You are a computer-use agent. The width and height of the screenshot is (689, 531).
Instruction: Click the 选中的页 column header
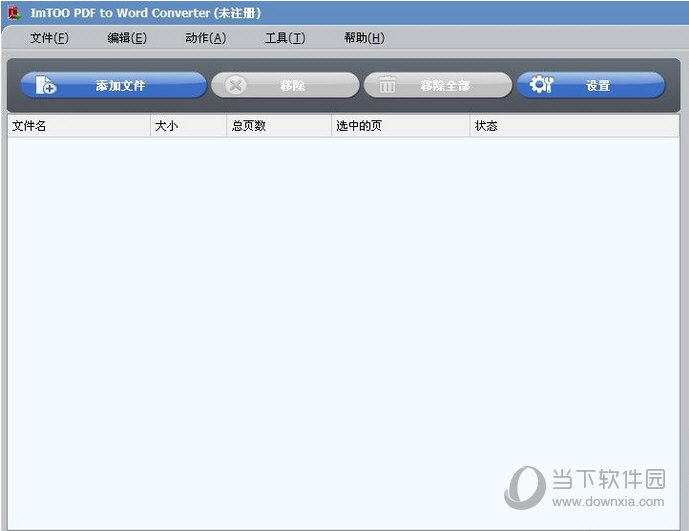(401, 126)
